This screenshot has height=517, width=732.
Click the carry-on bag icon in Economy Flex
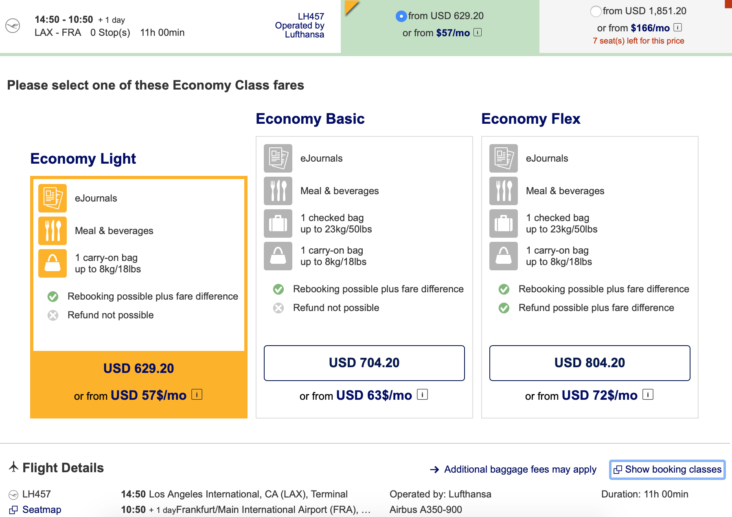click(503, 256)
